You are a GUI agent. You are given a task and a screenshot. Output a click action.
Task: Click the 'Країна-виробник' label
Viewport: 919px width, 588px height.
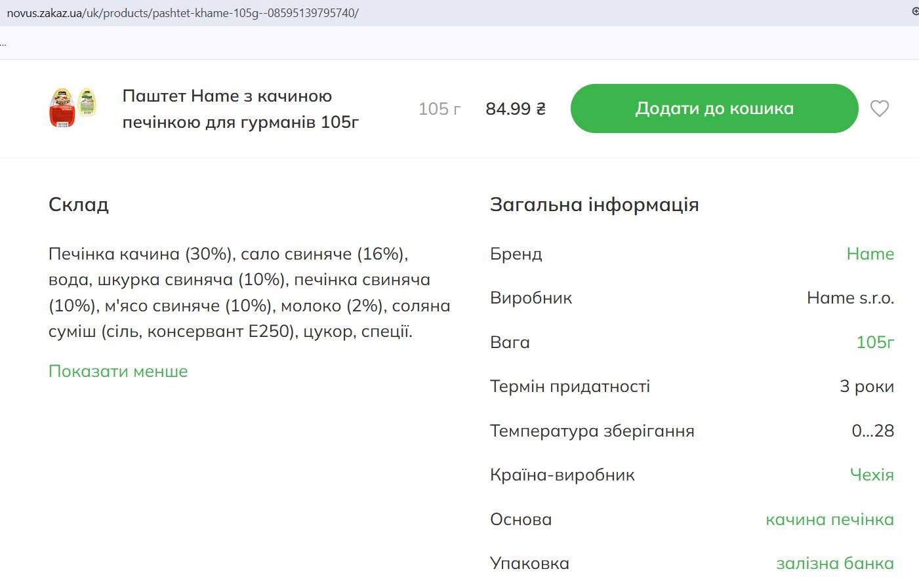pyautogui.click(x=562, y=475)
